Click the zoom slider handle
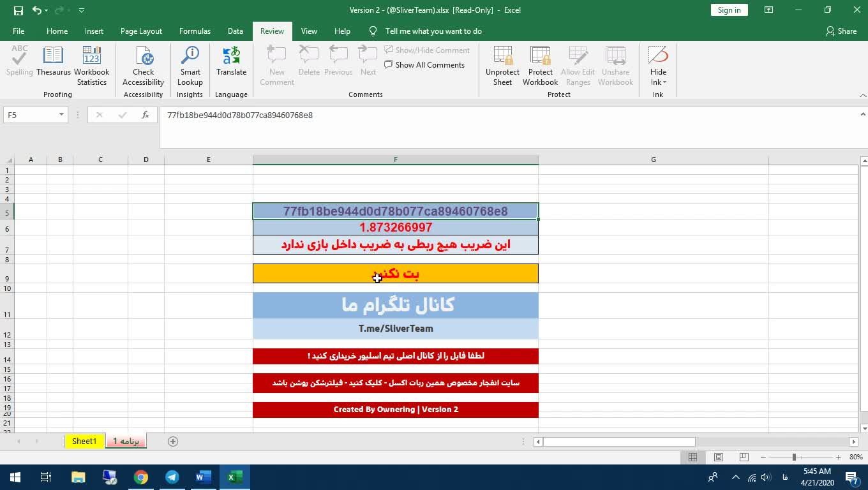The image size is (868, 490). point(794,457)
